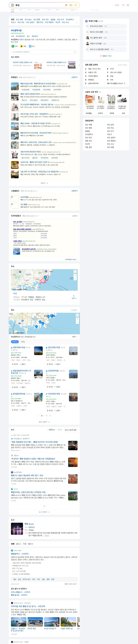Open 장소 더보기 link
This screenshot has width=138, height=644.
coord(44,422)
